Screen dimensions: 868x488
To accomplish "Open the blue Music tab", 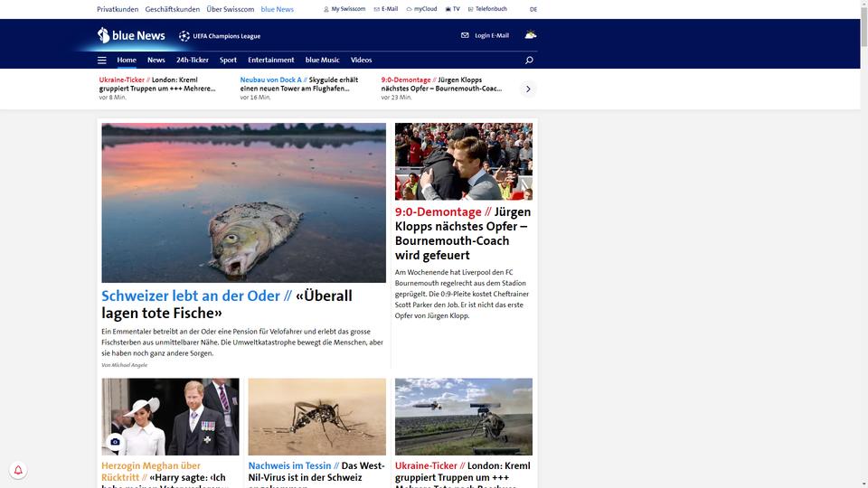I will coord(322,60).
